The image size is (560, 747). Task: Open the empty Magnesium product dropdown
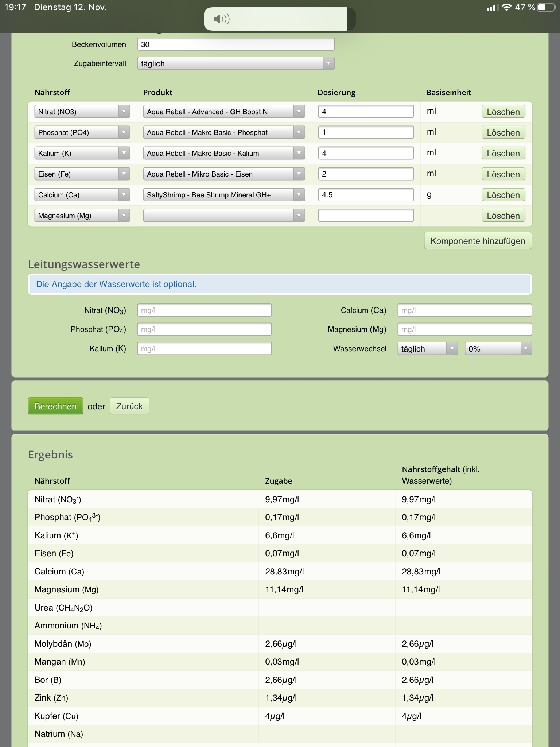coord(224,216)
